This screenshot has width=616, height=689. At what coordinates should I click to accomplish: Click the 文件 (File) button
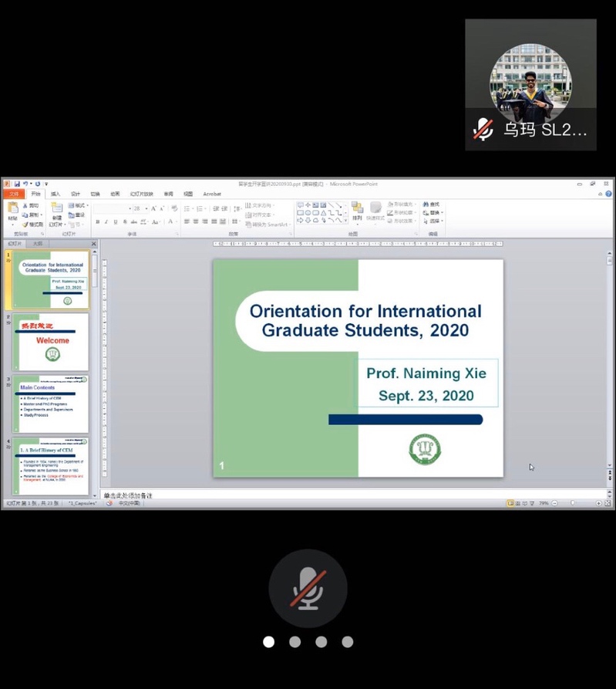[x=13, y=194]
